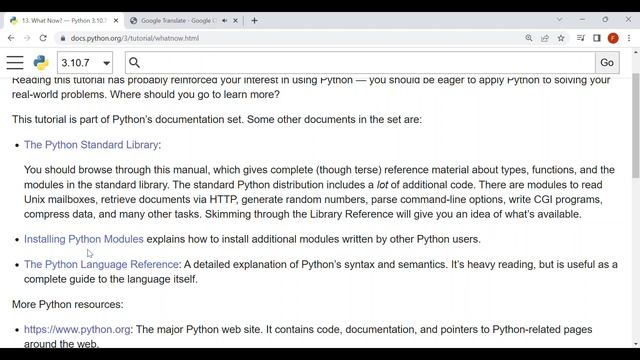Click the Go search button

tap(607, 62)
